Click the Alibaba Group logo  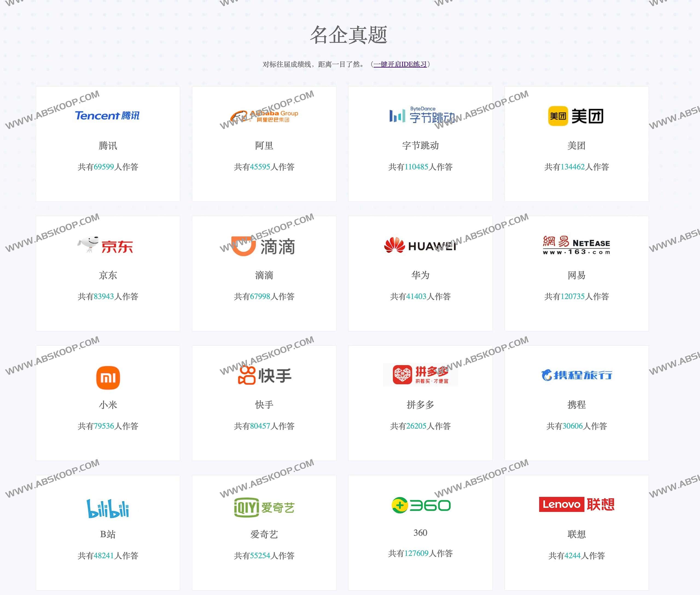(264, 115)
